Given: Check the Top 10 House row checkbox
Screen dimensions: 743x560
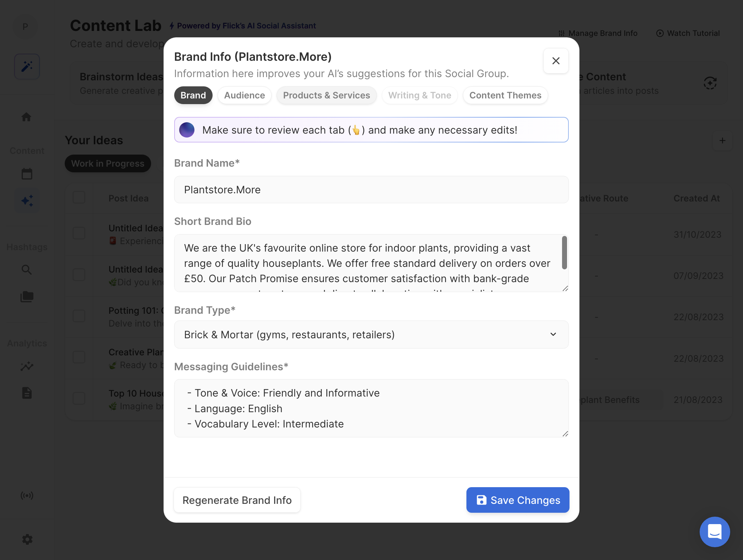Looking at the screenshot, I should click(79, 398).
